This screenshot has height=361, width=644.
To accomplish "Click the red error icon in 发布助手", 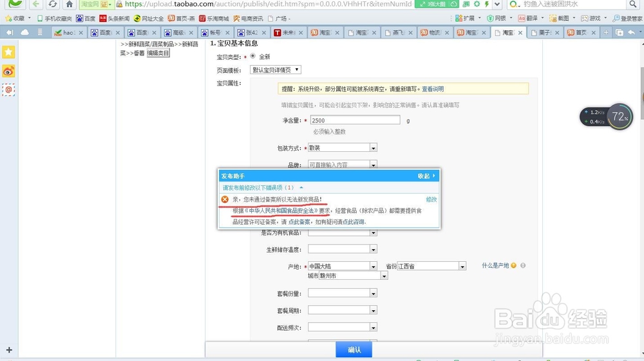I will [x=225, y=199].
